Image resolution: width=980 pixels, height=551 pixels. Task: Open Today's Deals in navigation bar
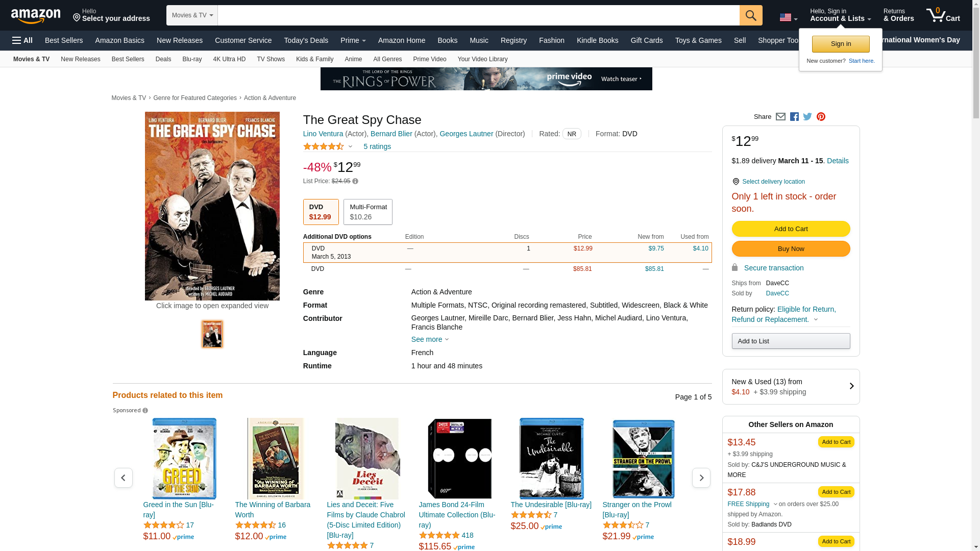306,40
